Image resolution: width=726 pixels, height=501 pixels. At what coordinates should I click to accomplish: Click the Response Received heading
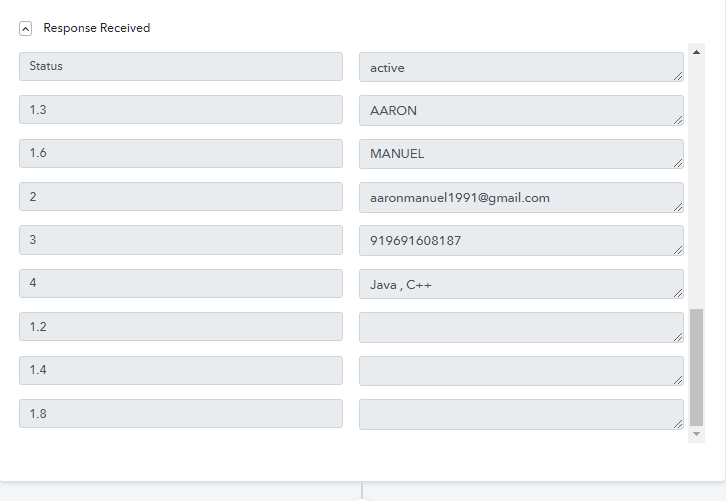tap(96, 28)
